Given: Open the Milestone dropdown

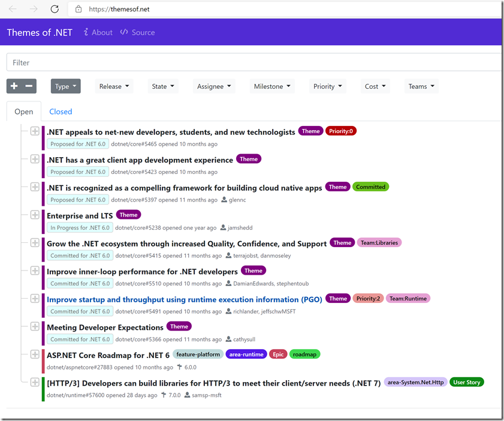Looking at the screenshot, I should pyautogui.click(x=272, y=86).
